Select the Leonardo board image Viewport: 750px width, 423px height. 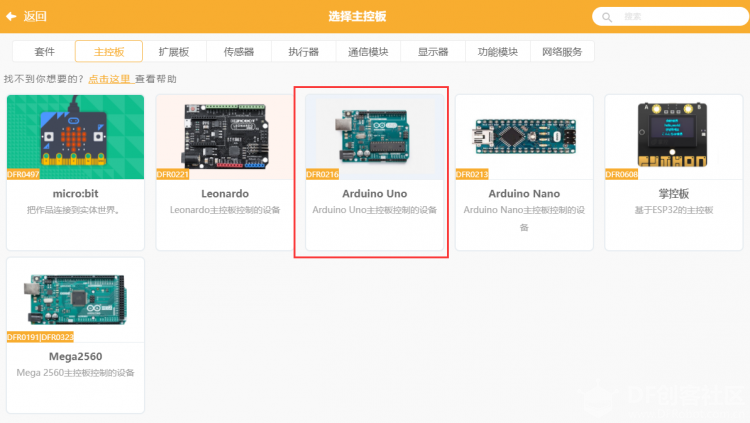point(225,137)
